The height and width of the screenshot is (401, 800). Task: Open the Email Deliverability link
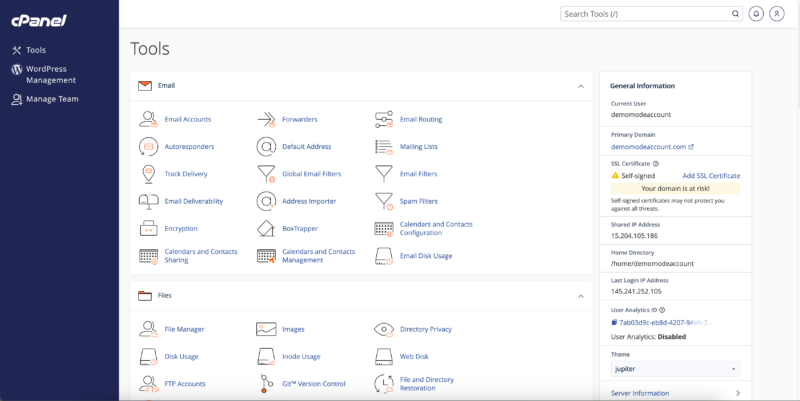click(194, 202)
